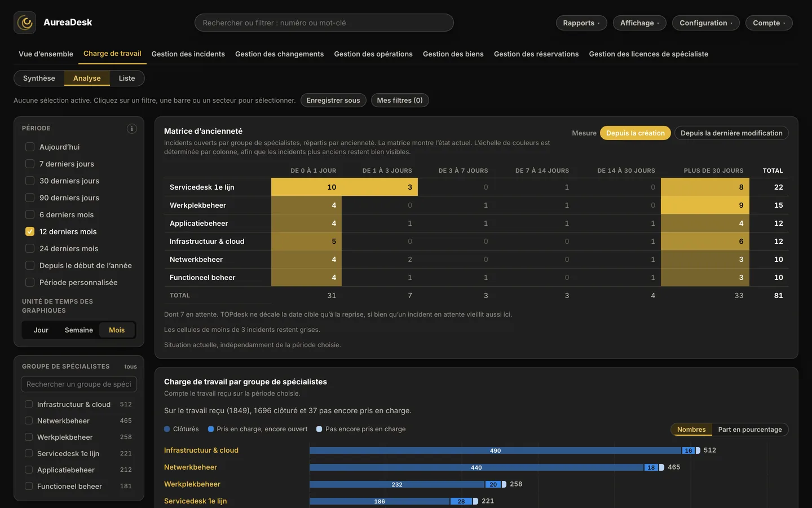Switch to the Liste view
The image size is (812, 508).
(x=127, y=78)
